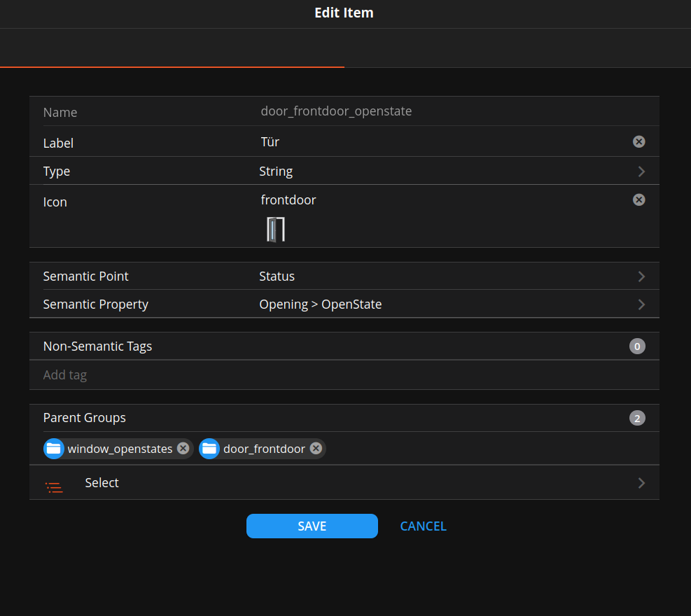Expand Select parent groups chevron
This screenshot has width=691, height=616.
(x=641, y=483)
